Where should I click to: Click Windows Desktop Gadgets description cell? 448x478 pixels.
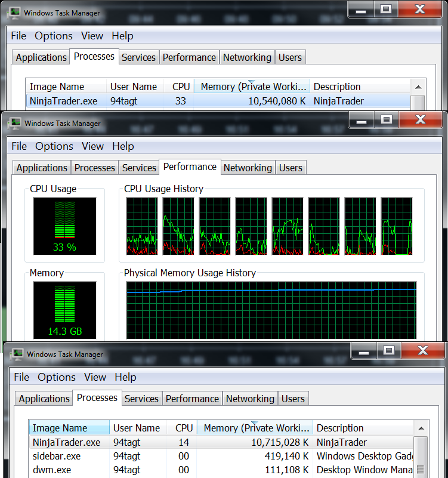point(365,456)
